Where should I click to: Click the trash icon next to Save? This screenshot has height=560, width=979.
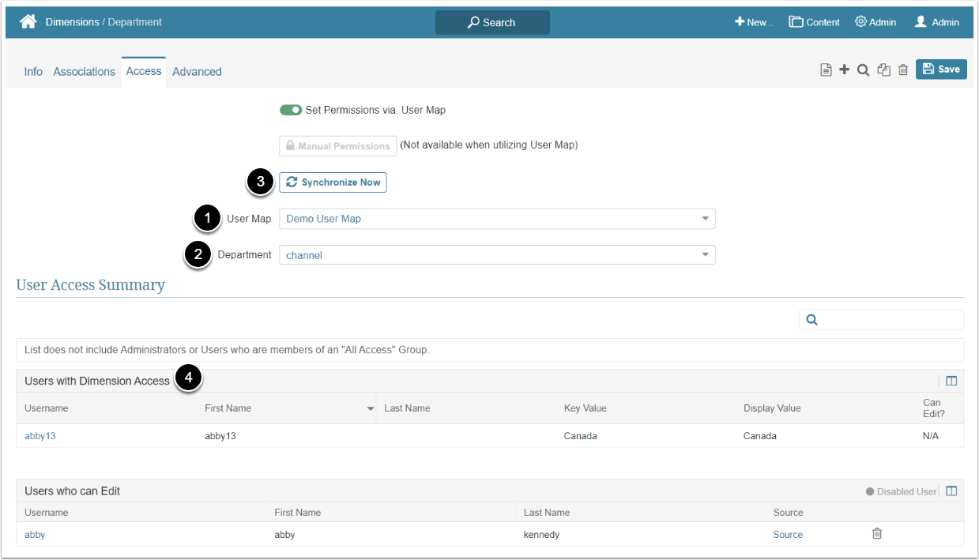point(903,70)
